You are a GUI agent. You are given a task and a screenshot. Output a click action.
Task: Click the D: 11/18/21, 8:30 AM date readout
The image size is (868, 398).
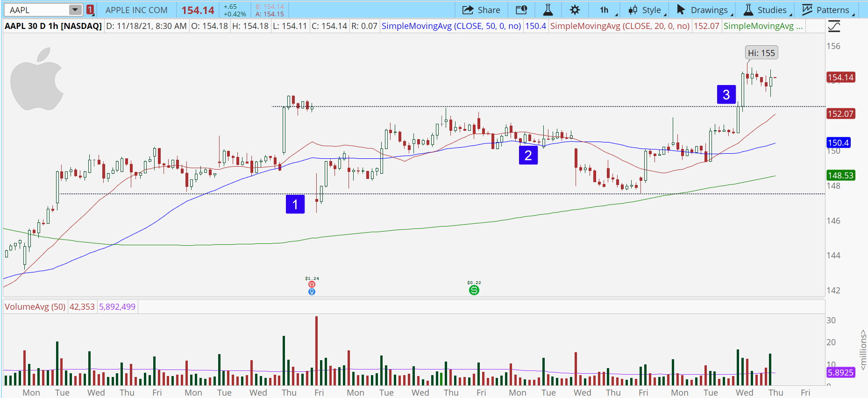(x=147, y=26)
